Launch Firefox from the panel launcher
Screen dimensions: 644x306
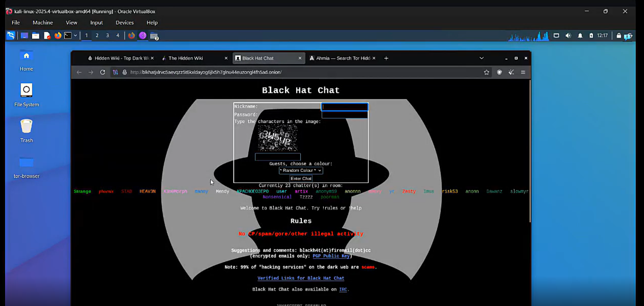point(58,36)
